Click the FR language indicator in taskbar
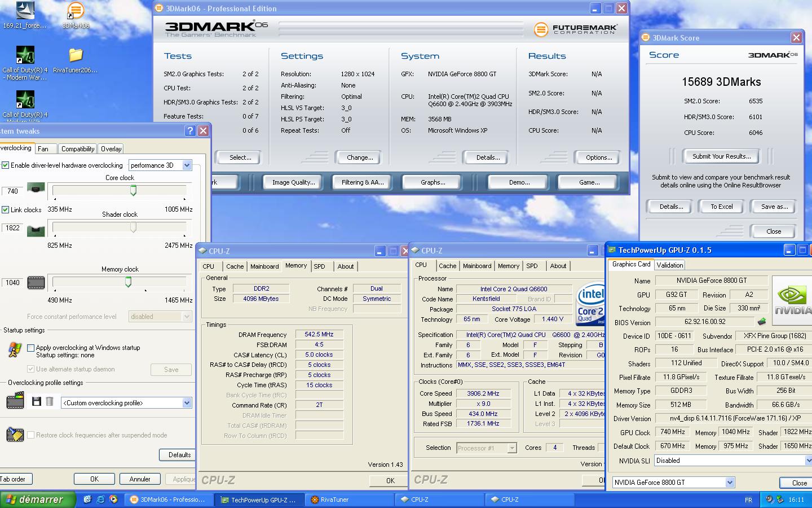This screenshot has width=812, height=508. 748,500
